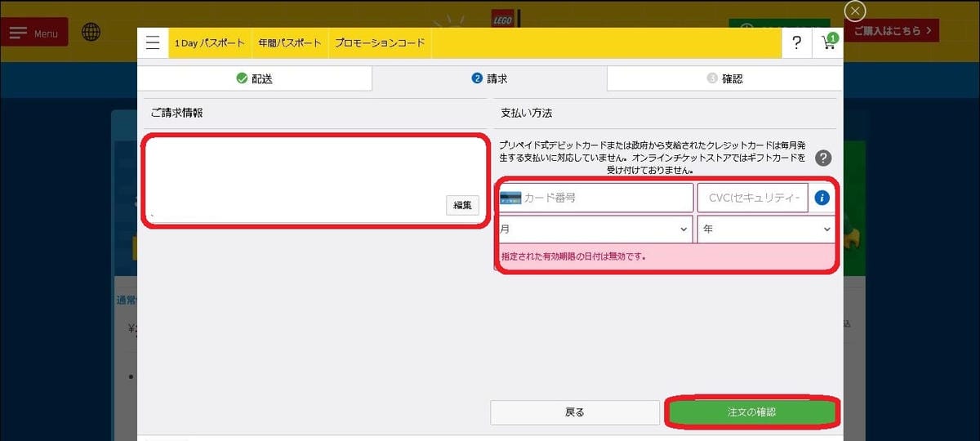
Task: Go to the 配送 step
Action: [254, 78]
